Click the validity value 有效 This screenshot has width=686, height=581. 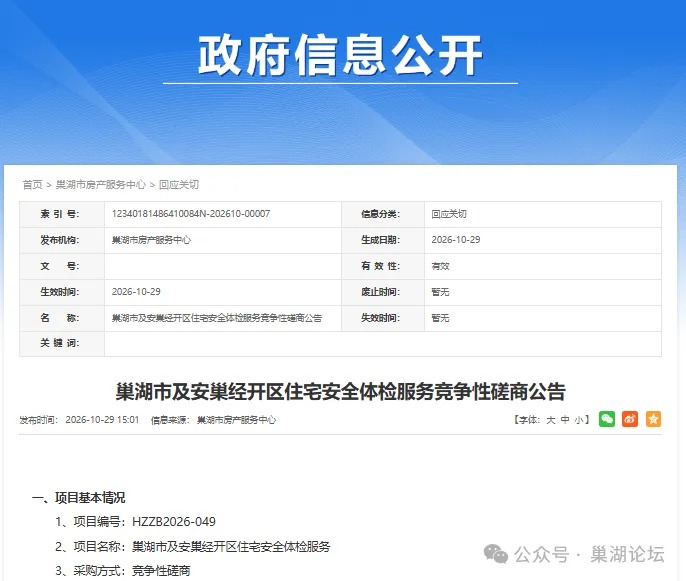(440, 266)
